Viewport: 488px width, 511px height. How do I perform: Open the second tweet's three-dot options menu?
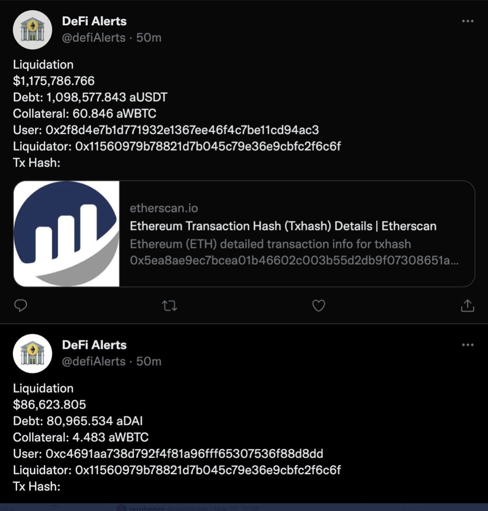tap(468, 345)
